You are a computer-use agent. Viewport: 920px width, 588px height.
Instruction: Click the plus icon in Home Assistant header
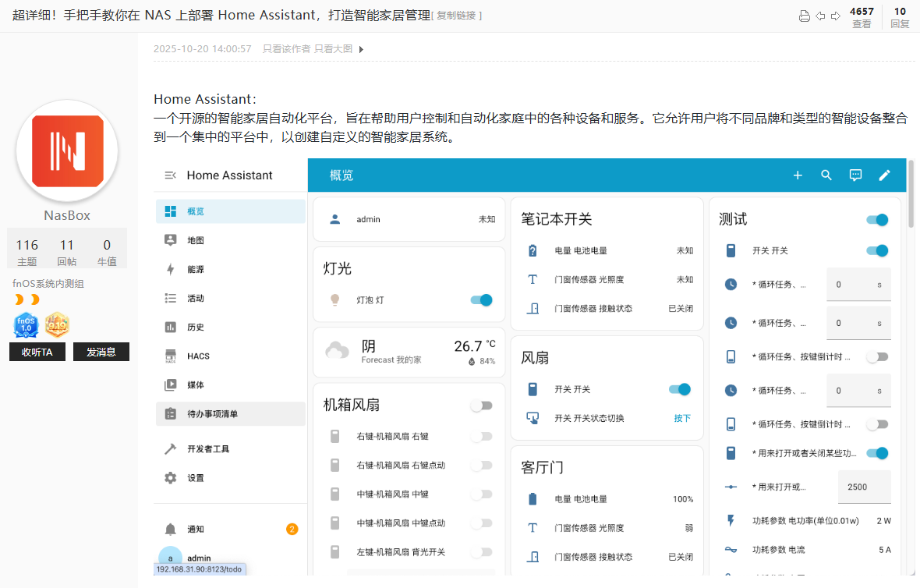click(798, 175)
